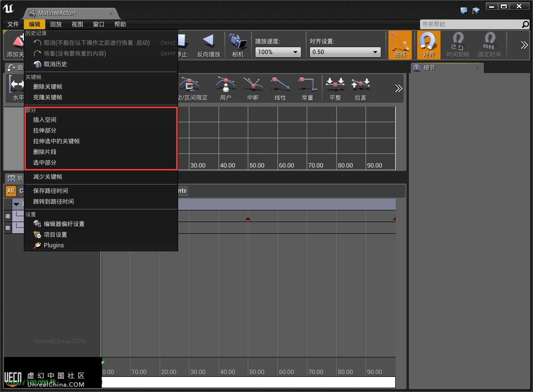Image resolution: width=533 pixels, height=392 pixels.
Task: Click the 水平 fit horizontal icon
Action: (16, 89)
